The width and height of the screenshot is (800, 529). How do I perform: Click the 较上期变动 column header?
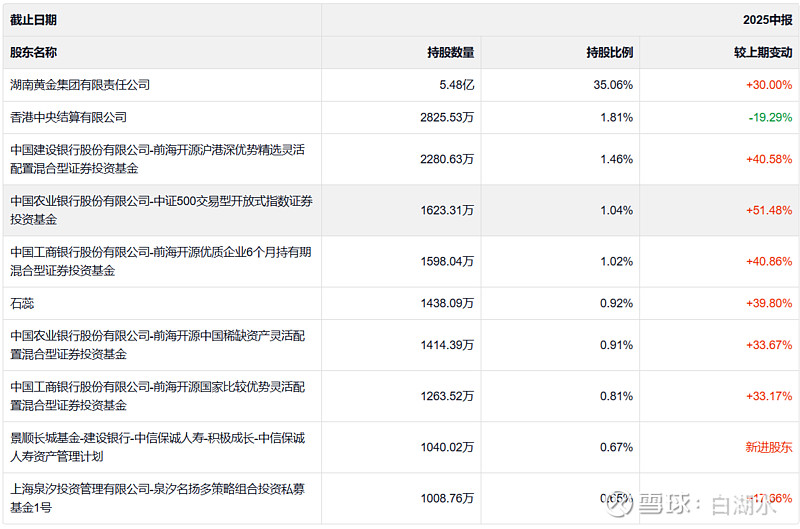(762, 52)
